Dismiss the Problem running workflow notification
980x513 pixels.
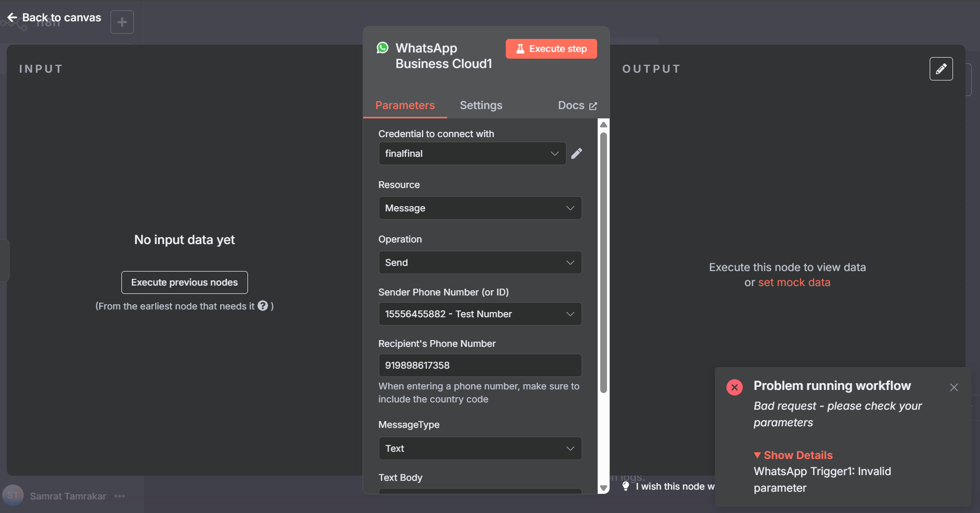[954, 387]
